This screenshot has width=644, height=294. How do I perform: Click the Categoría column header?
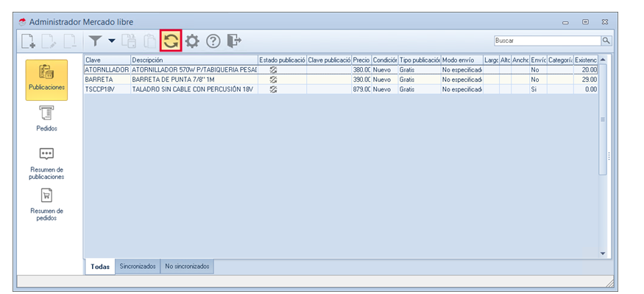(560, 60)
